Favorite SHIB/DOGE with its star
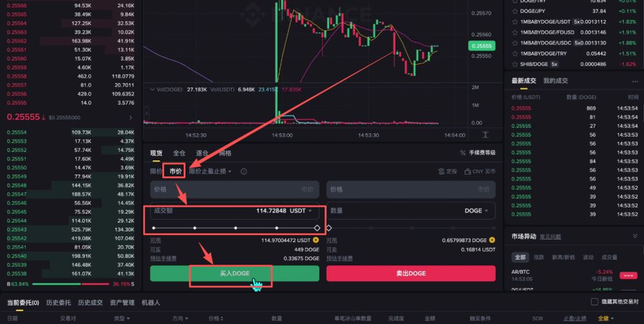 (515, 64)
